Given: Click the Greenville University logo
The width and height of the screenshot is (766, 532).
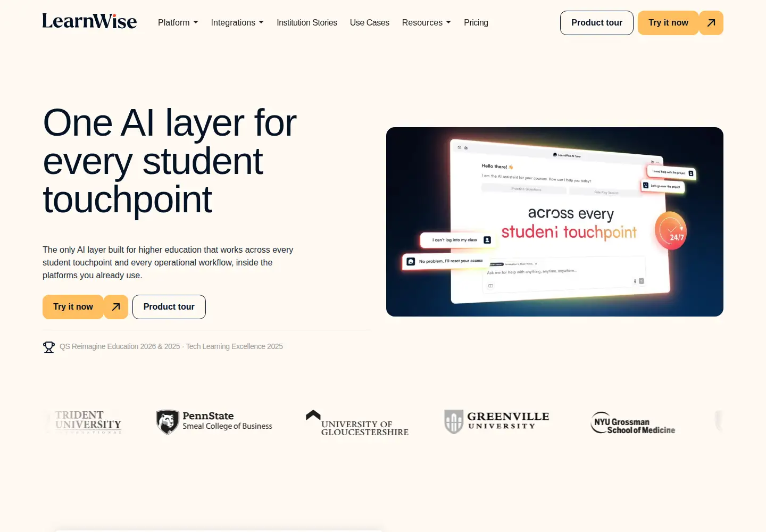Looking at the screenshot, I should [x=497, y=422].
